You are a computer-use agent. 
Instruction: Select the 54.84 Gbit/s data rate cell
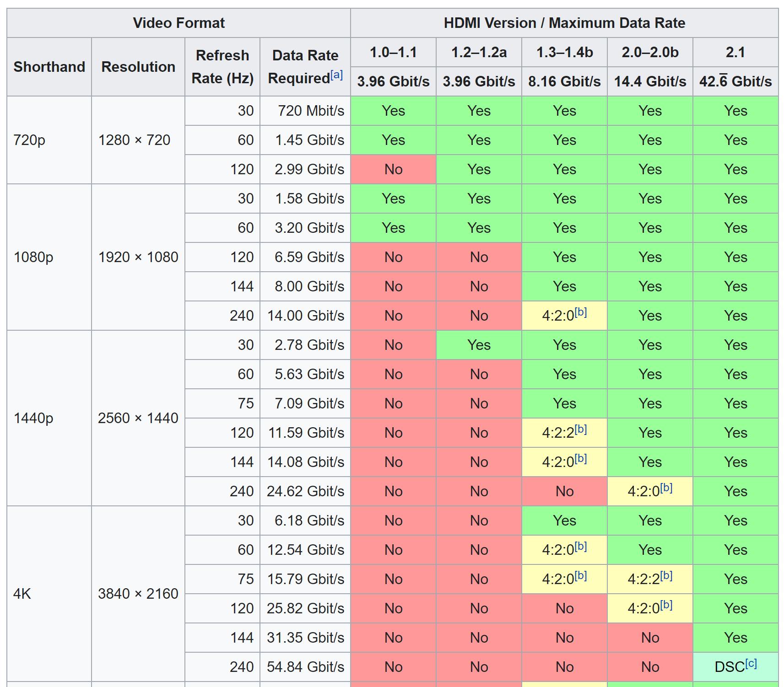click(x=305, y=667)
